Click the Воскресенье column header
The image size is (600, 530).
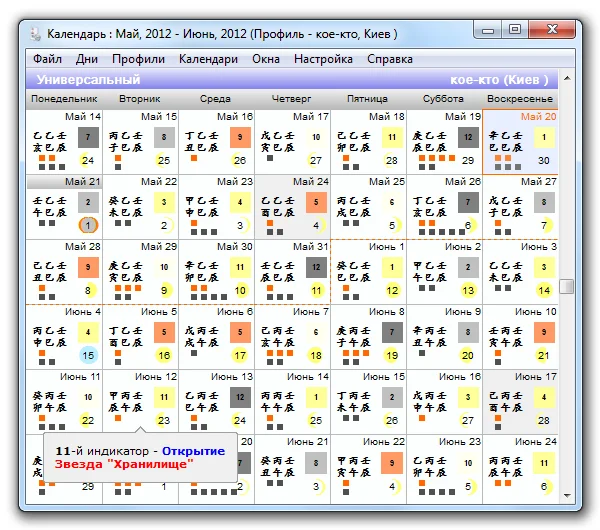tap(520, 99)
